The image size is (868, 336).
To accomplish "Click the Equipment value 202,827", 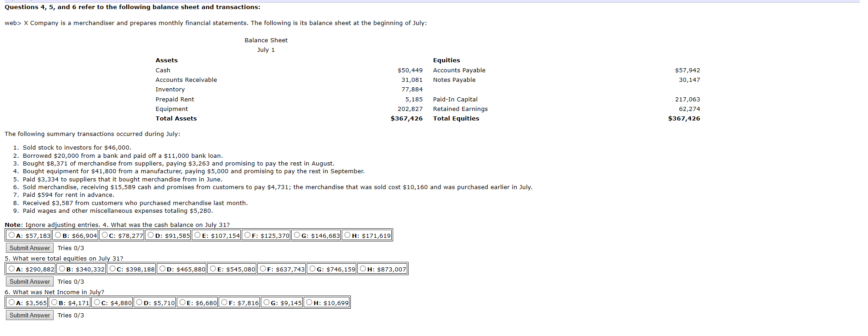I will click(x=410, y=109).
